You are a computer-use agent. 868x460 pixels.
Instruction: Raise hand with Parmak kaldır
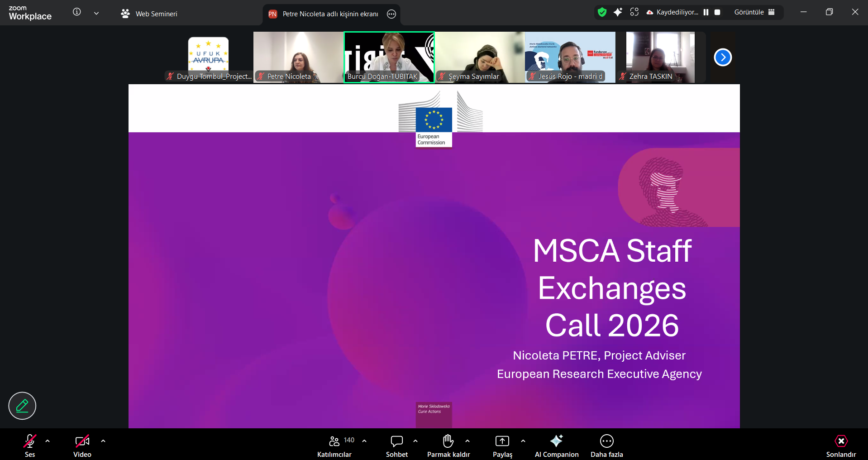(448, 445)
